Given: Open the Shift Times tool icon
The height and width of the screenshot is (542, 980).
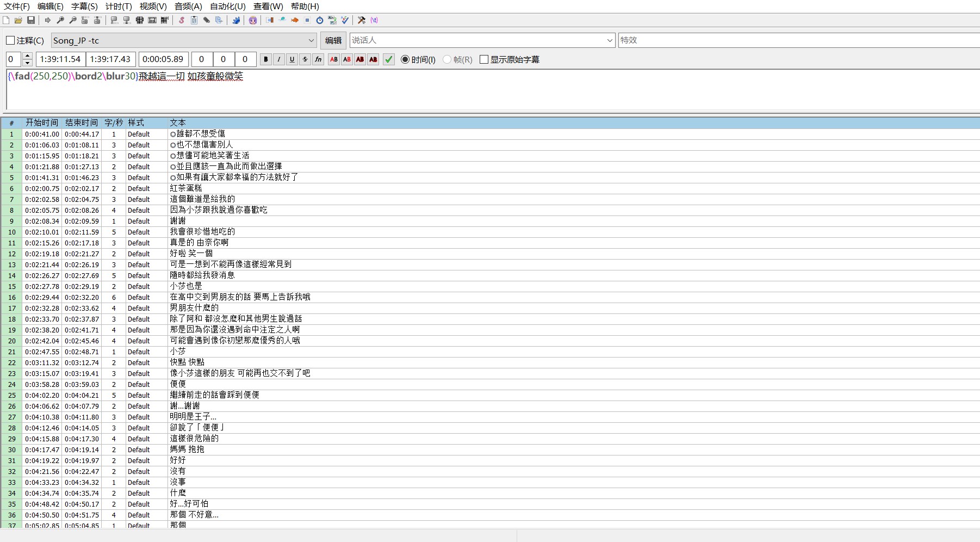Looking at the screenshot, I should click(x=270, y=20).
